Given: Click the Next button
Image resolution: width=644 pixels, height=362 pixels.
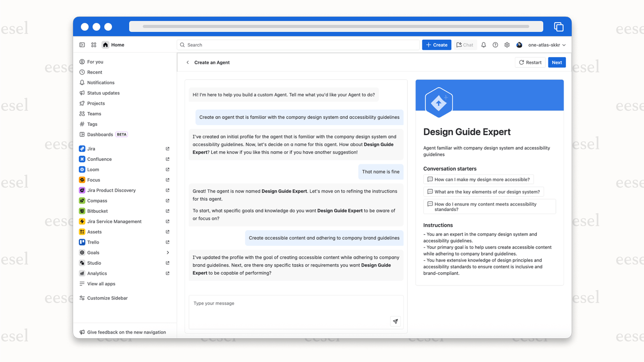Looking at the screenshot, I should (557, 62).
